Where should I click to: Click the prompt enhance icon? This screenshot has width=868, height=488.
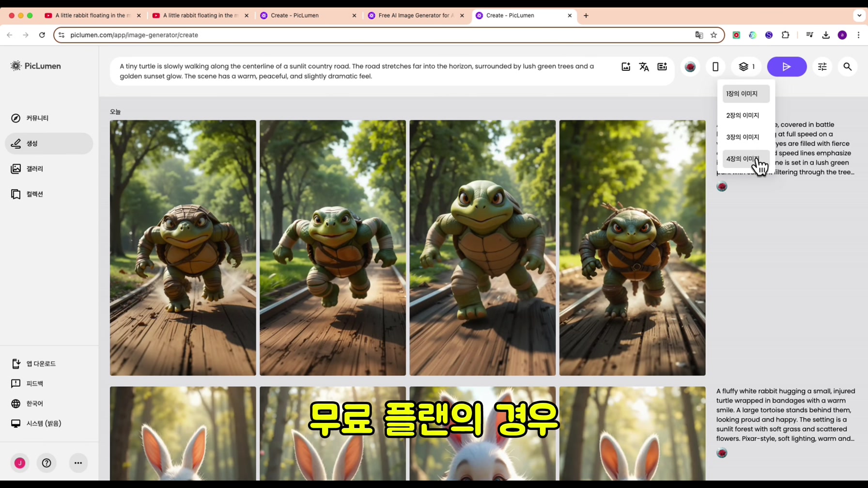coord(662,67)
